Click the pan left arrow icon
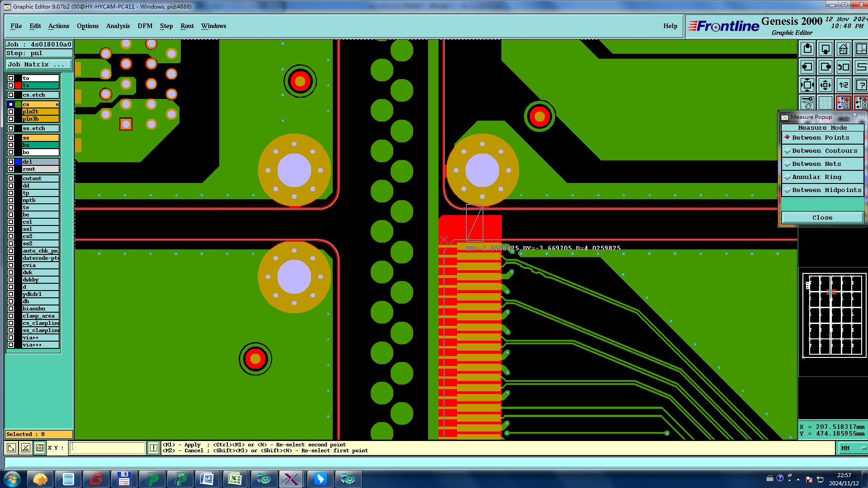This screenshot has height=488, width=868. tap(807, 67)
